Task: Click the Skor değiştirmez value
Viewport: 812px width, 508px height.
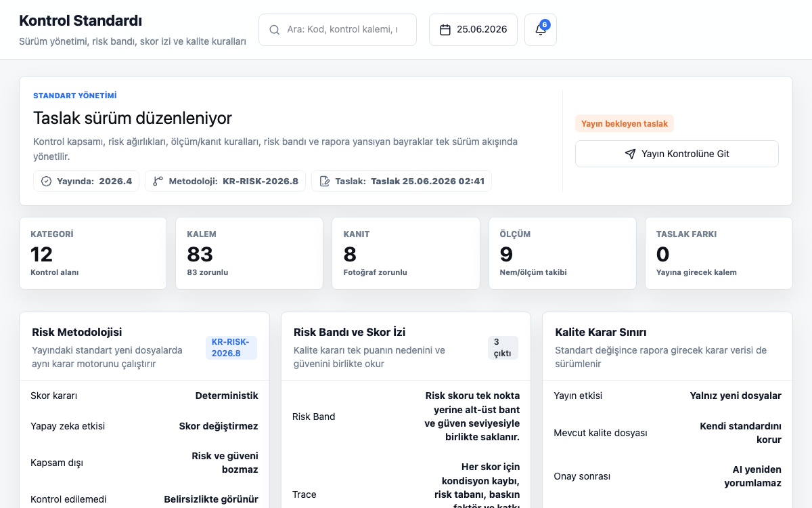Action: click(x=219, y=426)
